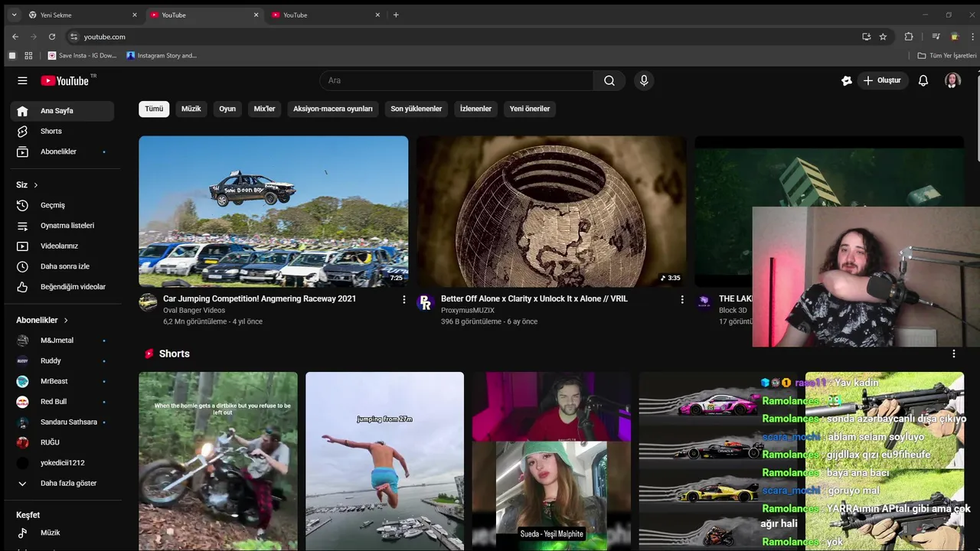The height and width of the screenshot is (551, 980).
Task: Expand Daha fazla göster in subscriptions
Action: pyautogui.click(x=62, y=484)
